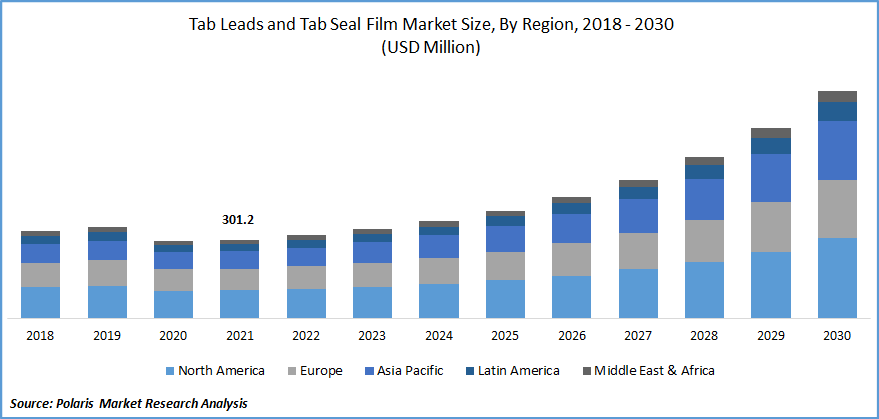Click the 2028 bar's Europe segment
Image resolution: width=879 pixels, height=419 pixels.
pos(705,241)
